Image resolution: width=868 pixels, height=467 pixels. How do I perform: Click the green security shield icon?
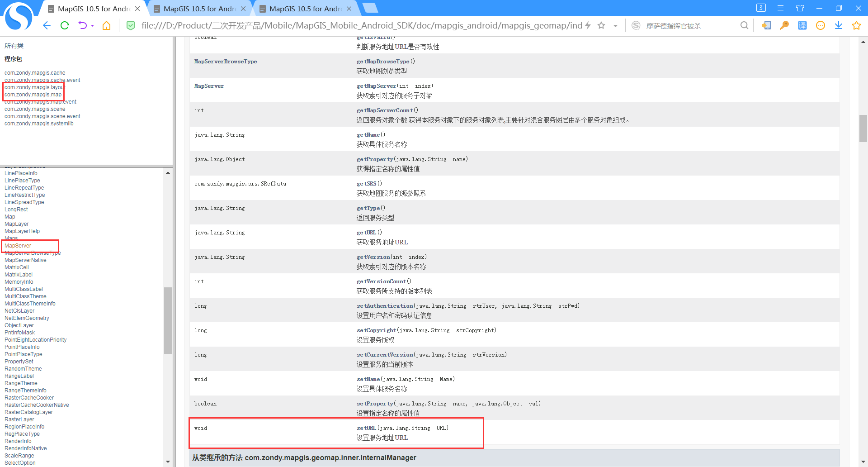click(x=131, y=26)
